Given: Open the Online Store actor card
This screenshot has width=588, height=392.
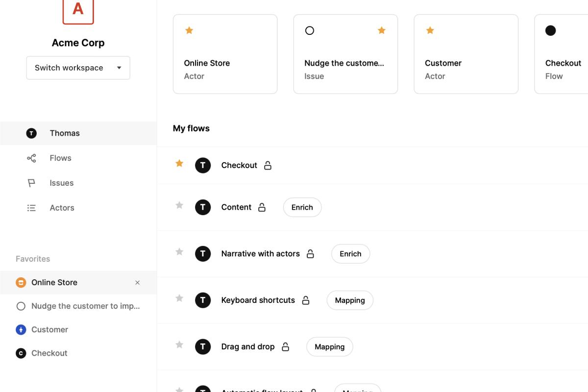Looking at the screenshot, I should pyautogui.click(x=225, y=54).
